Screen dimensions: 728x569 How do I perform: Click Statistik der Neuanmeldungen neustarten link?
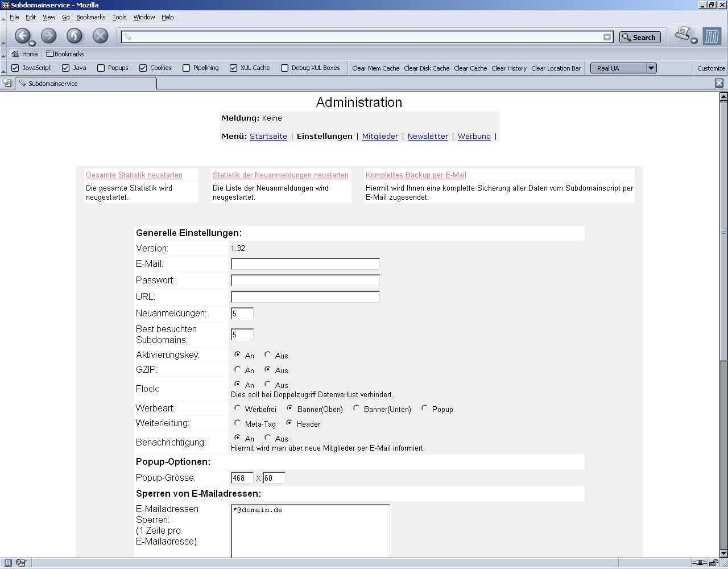[280, 175]
